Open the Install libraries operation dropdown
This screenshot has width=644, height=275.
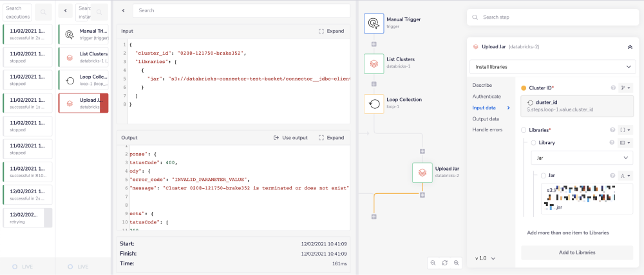click(x=553, y=66)
